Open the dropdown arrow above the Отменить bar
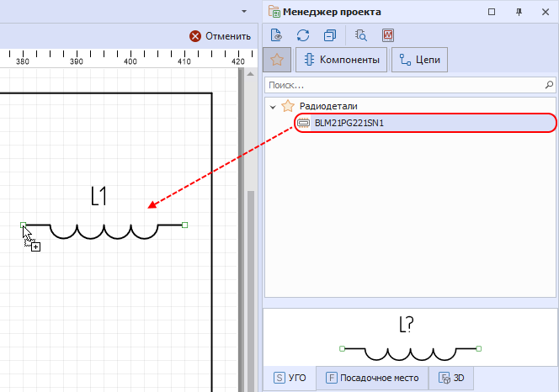The height and width of the screenshot is (392, 559). (x=244, y=12)
